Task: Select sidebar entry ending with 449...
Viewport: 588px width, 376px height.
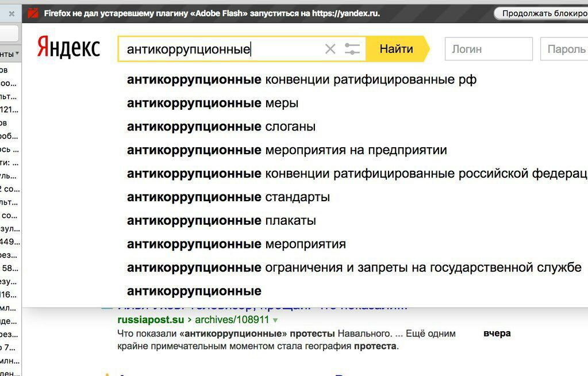Action: coord(9,241)
